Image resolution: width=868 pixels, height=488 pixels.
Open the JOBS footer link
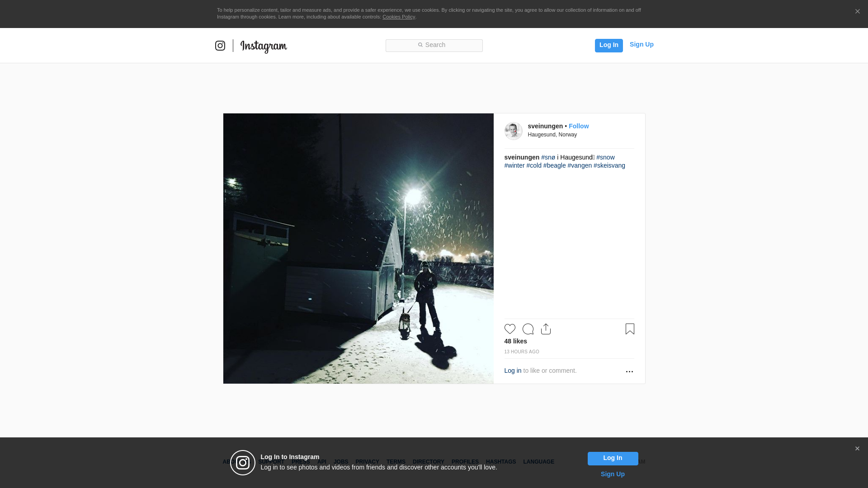pyautogui.click(x=340, y=462)
